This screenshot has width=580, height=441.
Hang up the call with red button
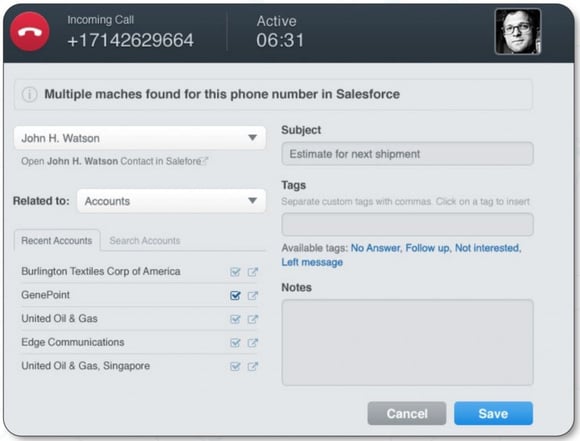tap(30, 31)
